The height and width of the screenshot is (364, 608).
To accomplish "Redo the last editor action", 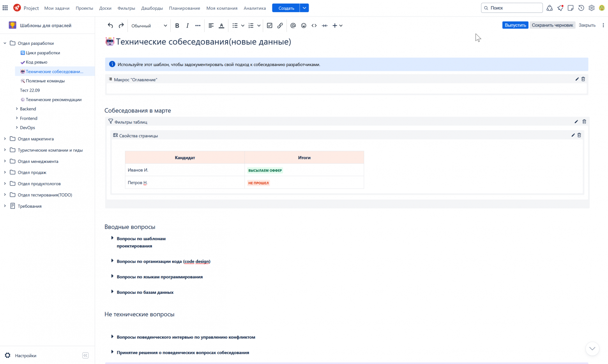I will click(121, 25).
